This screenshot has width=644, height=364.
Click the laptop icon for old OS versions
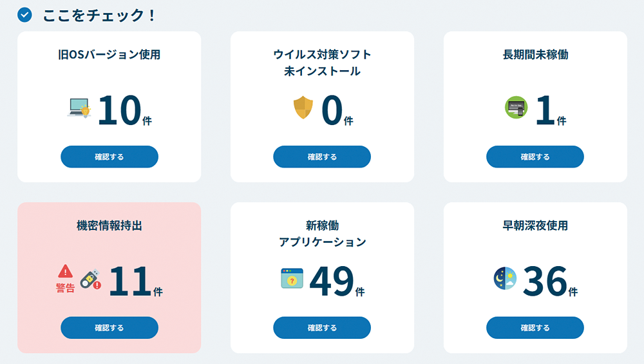pos(79,108)
